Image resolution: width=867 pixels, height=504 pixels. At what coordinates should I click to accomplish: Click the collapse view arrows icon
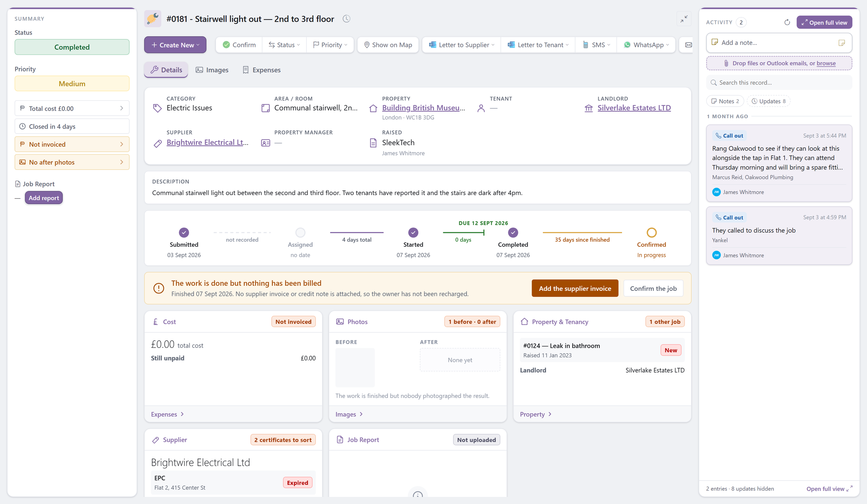[684, 19]
